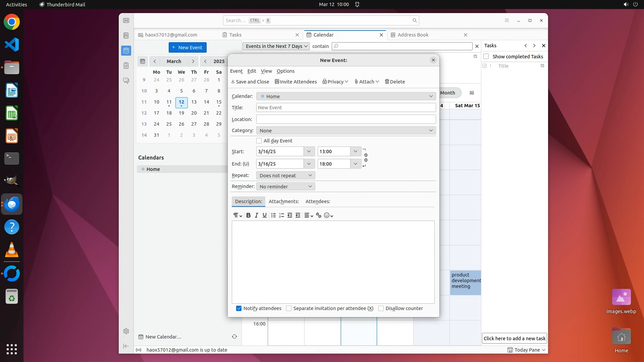
Task: Open Thunderbird settings gear icon
Action: 126,331
